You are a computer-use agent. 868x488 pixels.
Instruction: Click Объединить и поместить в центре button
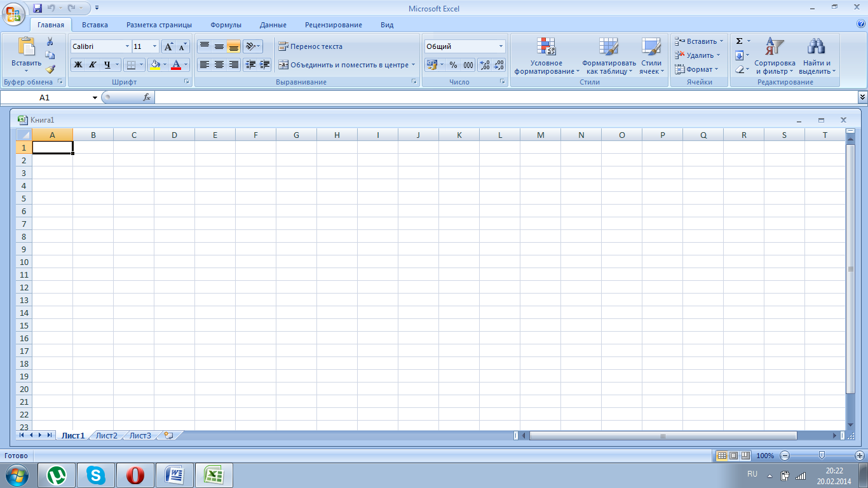coord(343,65)
